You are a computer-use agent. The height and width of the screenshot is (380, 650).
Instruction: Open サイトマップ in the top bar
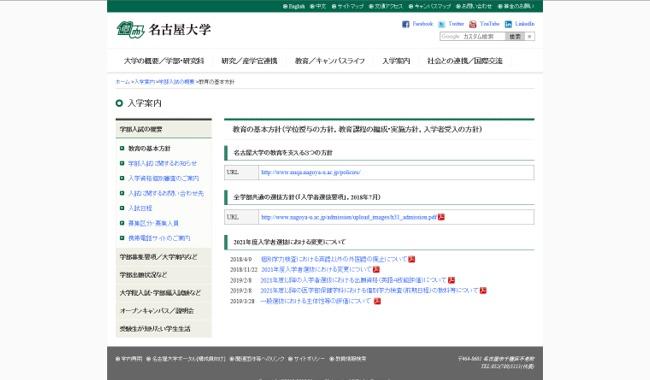click(x=351, y=6)
